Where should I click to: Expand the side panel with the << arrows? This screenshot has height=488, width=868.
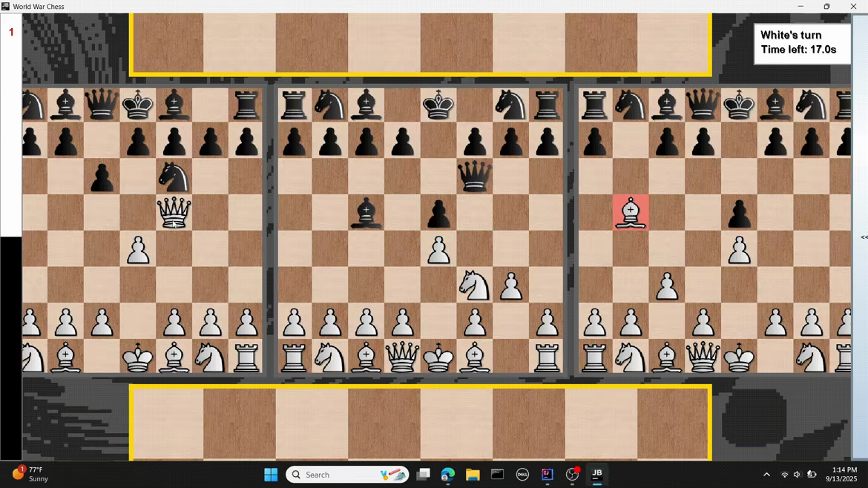864,237
